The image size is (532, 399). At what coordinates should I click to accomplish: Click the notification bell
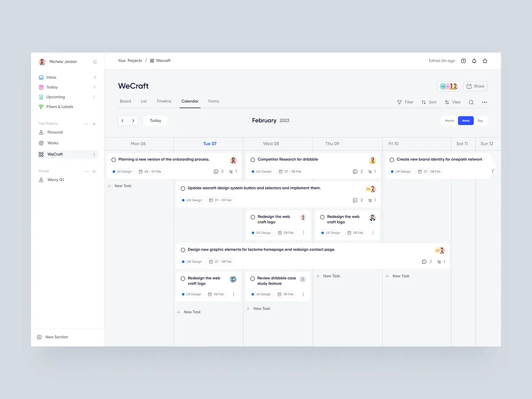474,61
